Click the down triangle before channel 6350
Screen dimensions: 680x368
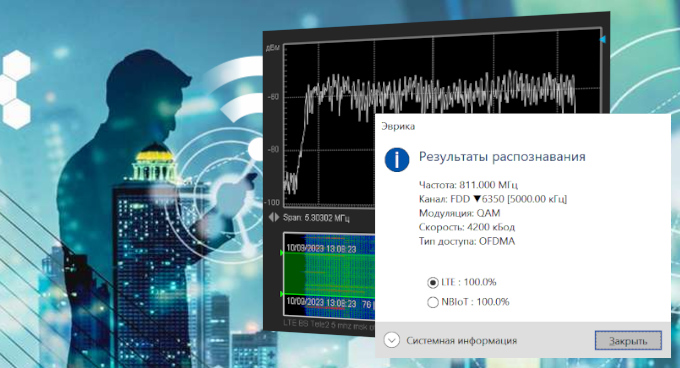click(x=477, y=199)
